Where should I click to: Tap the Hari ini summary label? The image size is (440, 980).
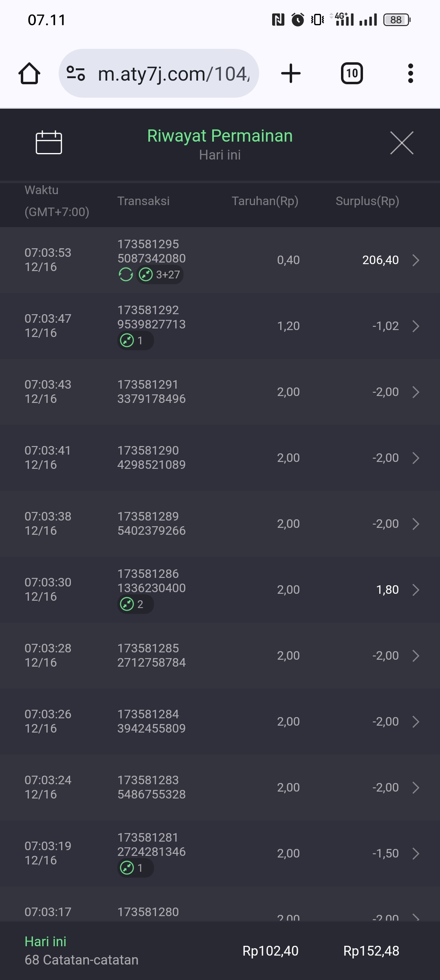45,942
